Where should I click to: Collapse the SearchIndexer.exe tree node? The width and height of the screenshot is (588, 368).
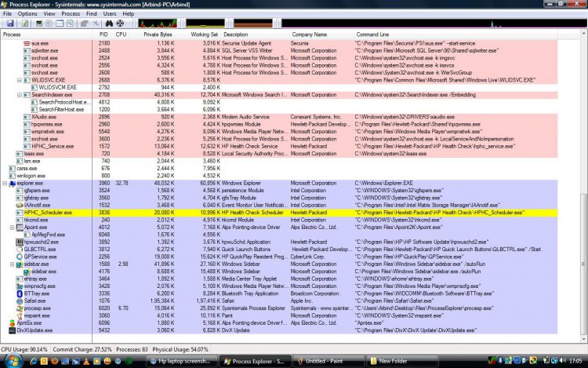pos(20,95)
